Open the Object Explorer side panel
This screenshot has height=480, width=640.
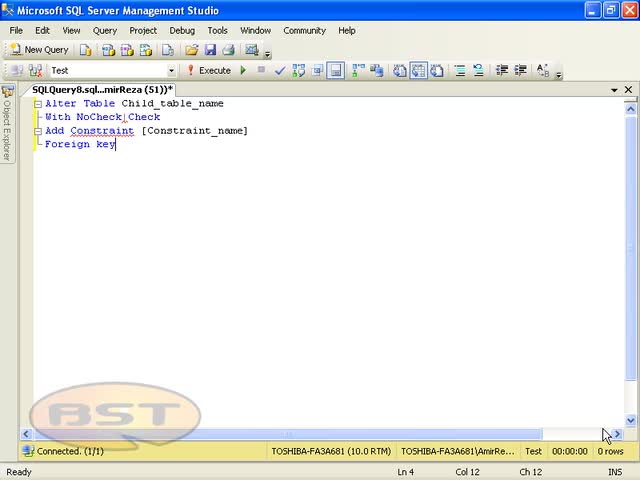click(7, 123)
